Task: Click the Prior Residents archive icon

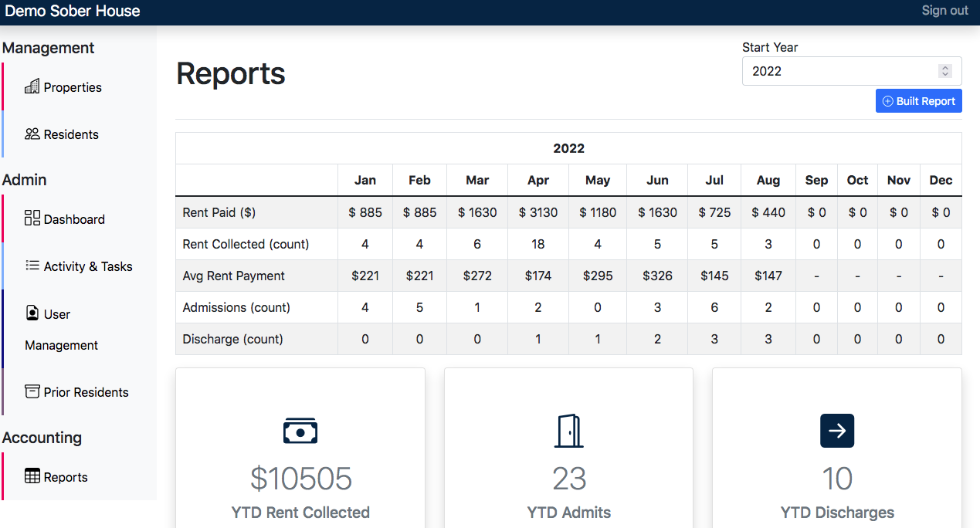Action: point(32,392)
